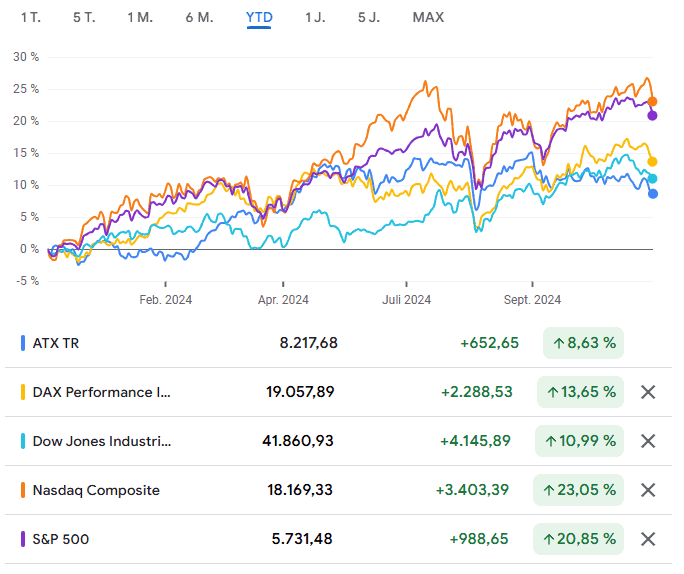Select the 1 T. time range tab
The height and width of the screenshot is (574, 684).
(x=31, y=18)
